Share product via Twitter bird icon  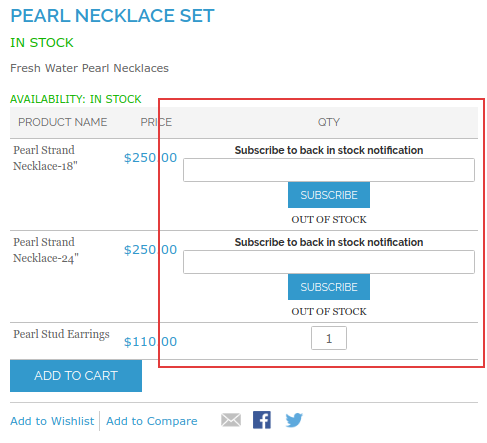click(294, 420)
